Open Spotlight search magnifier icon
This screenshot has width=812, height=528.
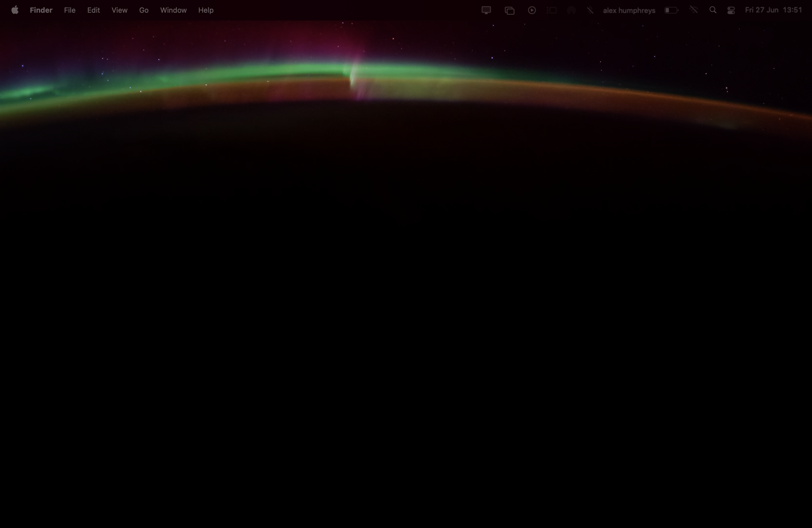713,10
